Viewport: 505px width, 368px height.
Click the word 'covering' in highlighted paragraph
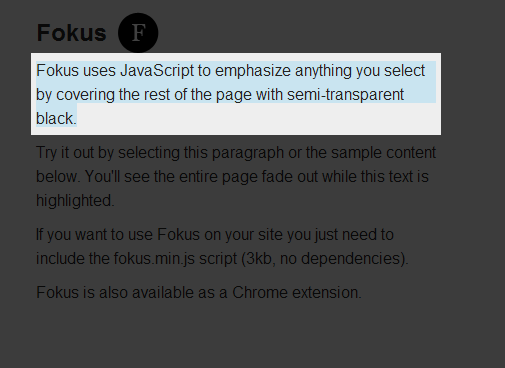(x=85, y=95)
